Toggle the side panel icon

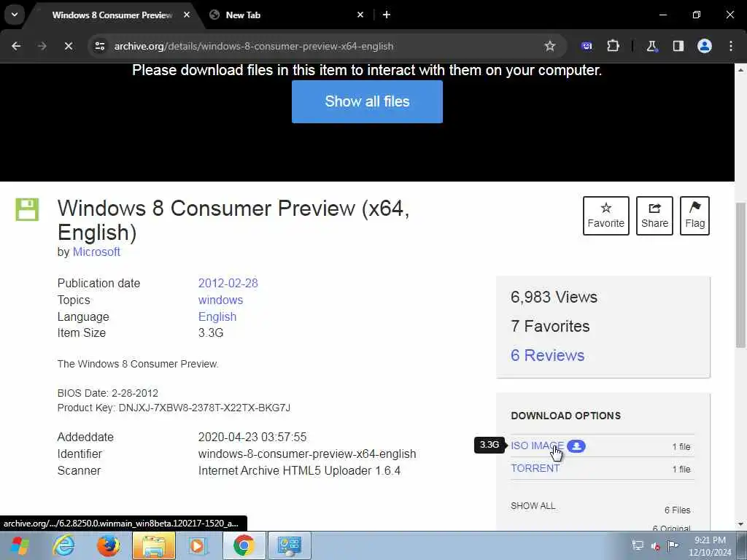tap(678, 46)
